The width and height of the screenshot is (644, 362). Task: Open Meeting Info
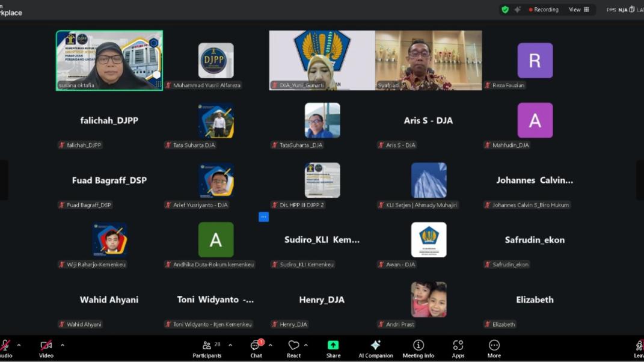click(419, 348)
